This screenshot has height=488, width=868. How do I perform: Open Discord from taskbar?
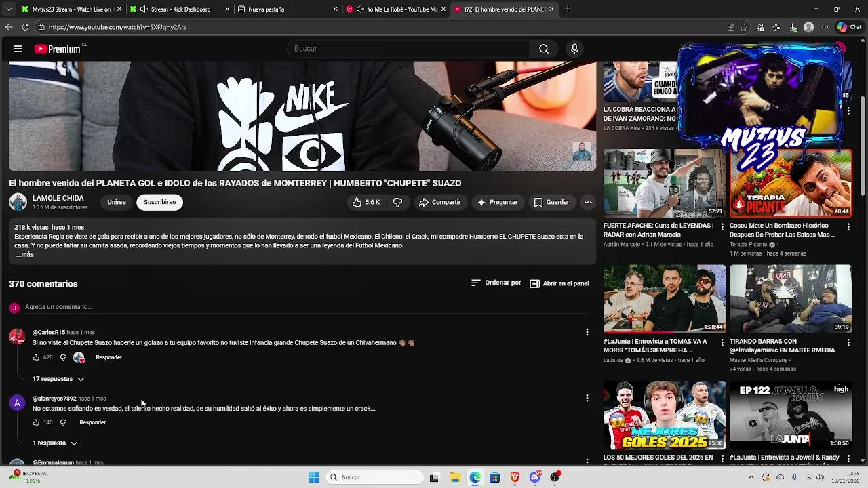pos(535,477)
